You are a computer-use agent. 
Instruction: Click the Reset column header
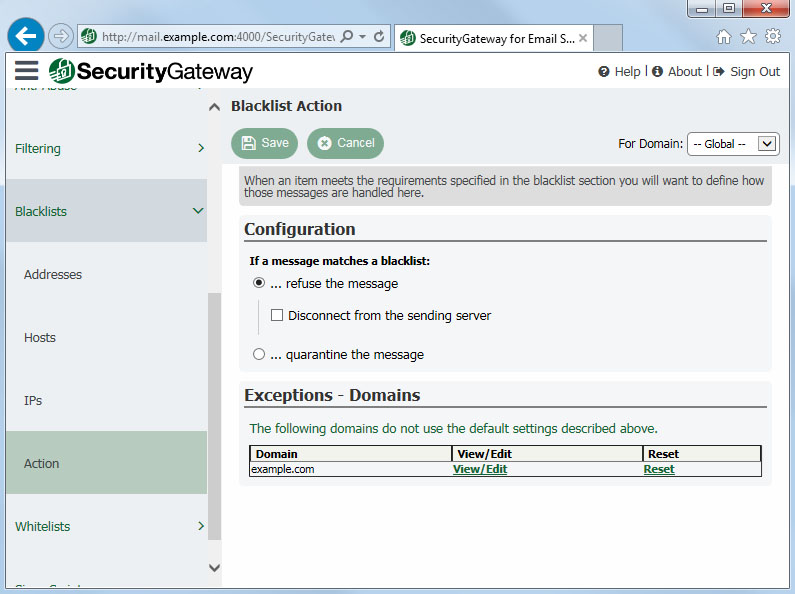click(702, 454)
